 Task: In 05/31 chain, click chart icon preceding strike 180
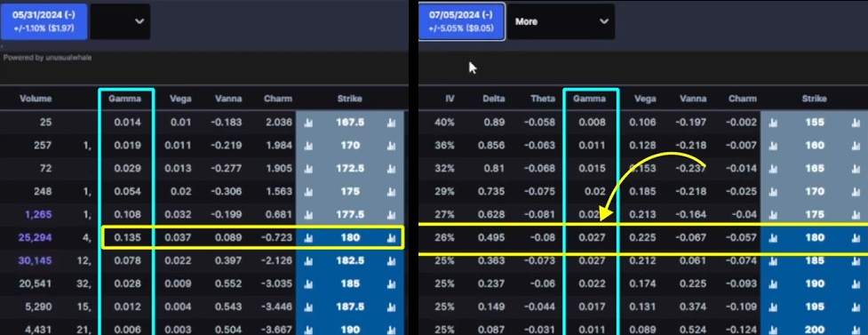coord(309,237)
